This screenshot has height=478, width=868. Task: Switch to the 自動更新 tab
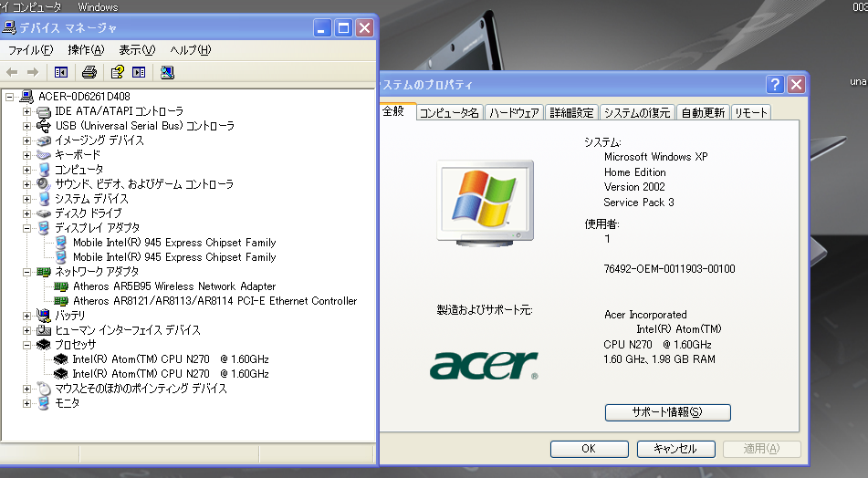(703, 113)
